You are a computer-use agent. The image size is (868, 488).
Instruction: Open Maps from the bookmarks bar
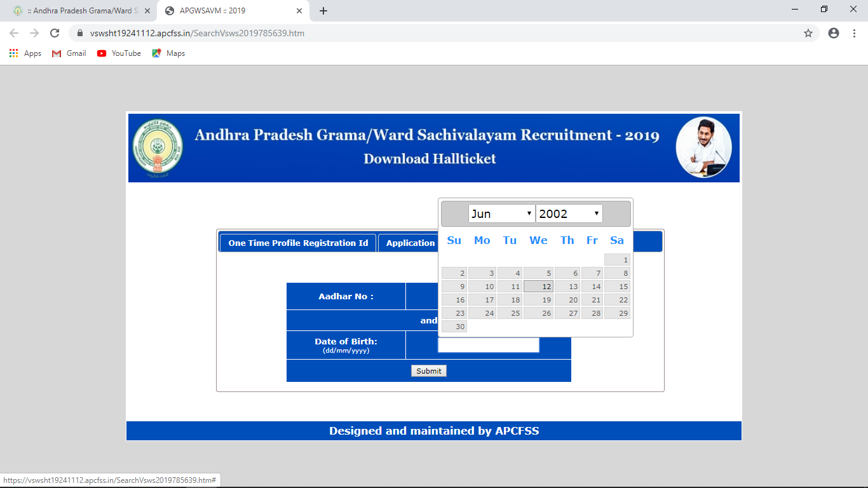click(168, 53)
